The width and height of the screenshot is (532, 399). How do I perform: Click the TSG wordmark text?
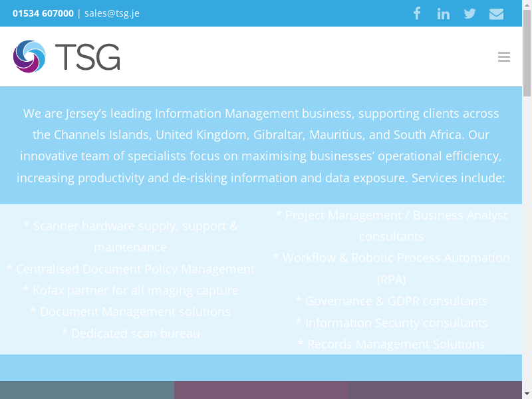pos(88,57)
